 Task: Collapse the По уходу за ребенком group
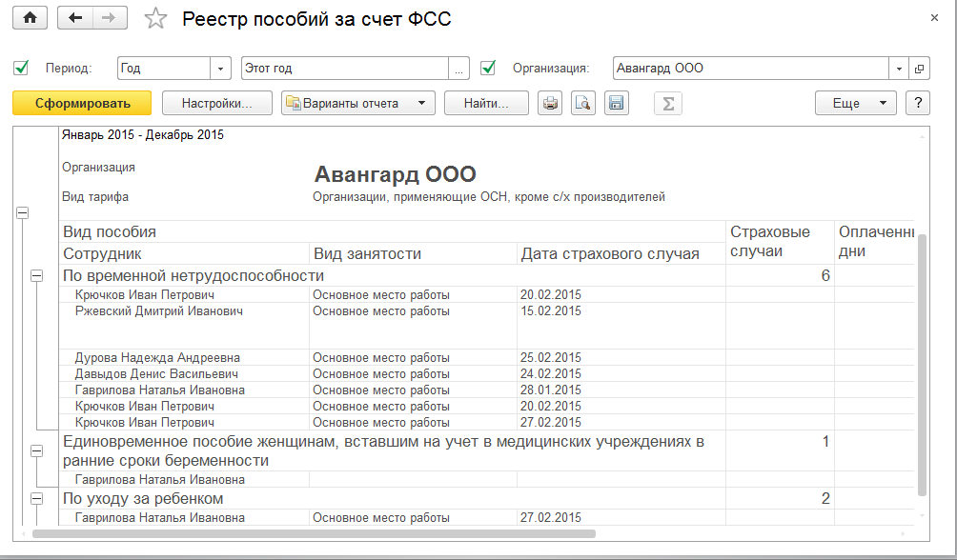click(x=37, y=498)
